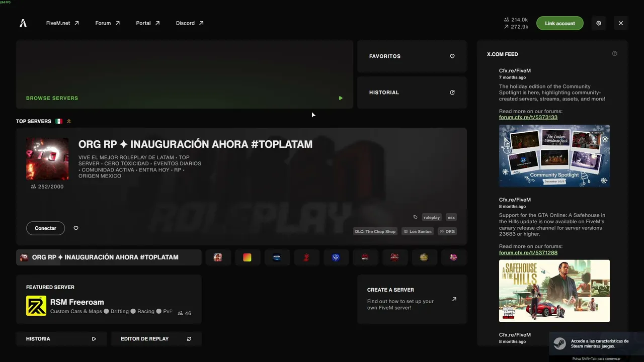Click the Los Santos map badge
Image resolution: width=644 pixels, height=362 pixels.
click(418, 231)
